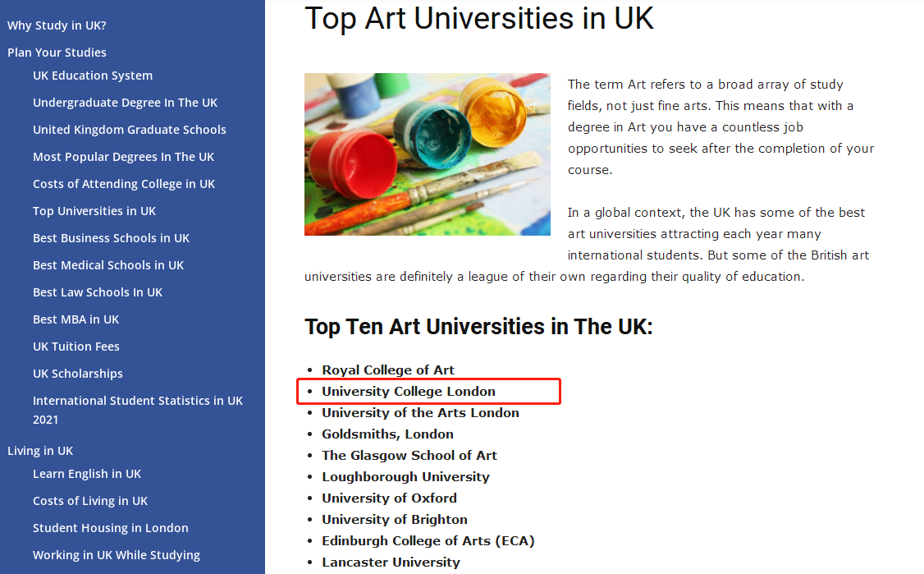Open UK Scholarships link
Viewport: 924px width, 574px height.
(78, 374)
